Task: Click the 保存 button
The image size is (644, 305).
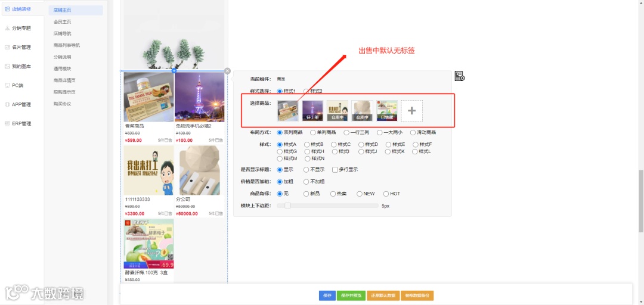Action: tap(327, 295)
